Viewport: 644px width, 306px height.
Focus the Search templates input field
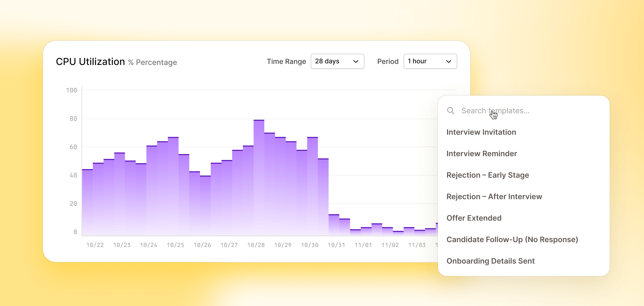tap(524, 111)
